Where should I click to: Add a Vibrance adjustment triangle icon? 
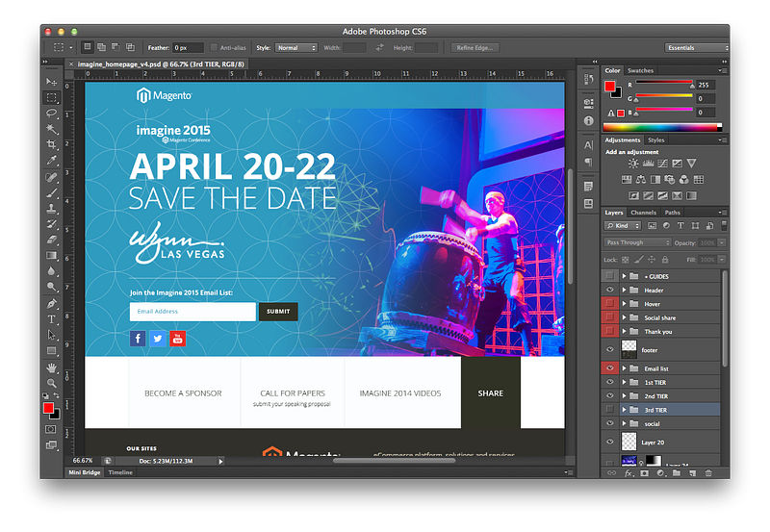point(691,164)
